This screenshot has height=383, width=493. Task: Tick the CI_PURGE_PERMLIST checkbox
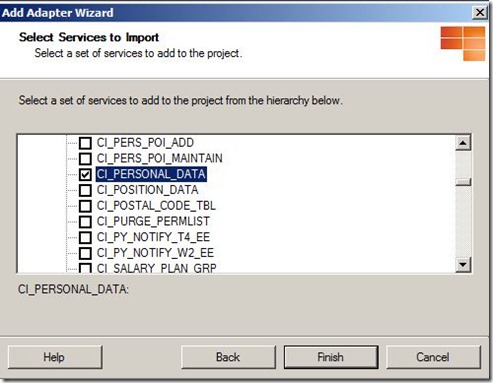click(x=85, y=222)
